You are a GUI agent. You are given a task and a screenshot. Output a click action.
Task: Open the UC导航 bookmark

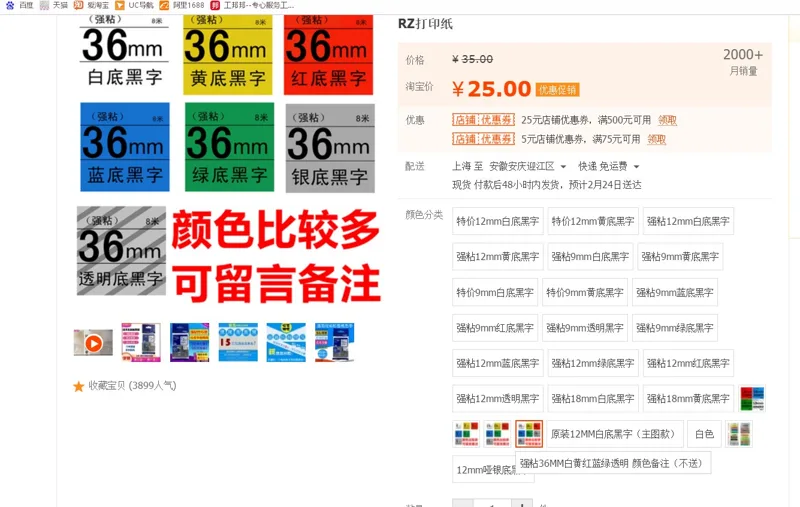(134, 5)
